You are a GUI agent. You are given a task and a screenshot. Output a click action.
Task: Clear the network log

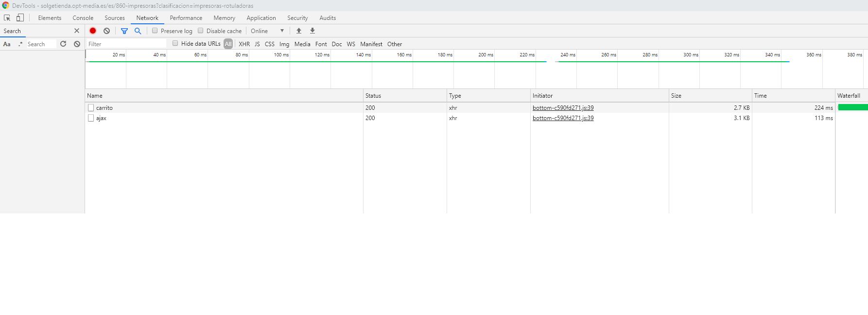106,31
